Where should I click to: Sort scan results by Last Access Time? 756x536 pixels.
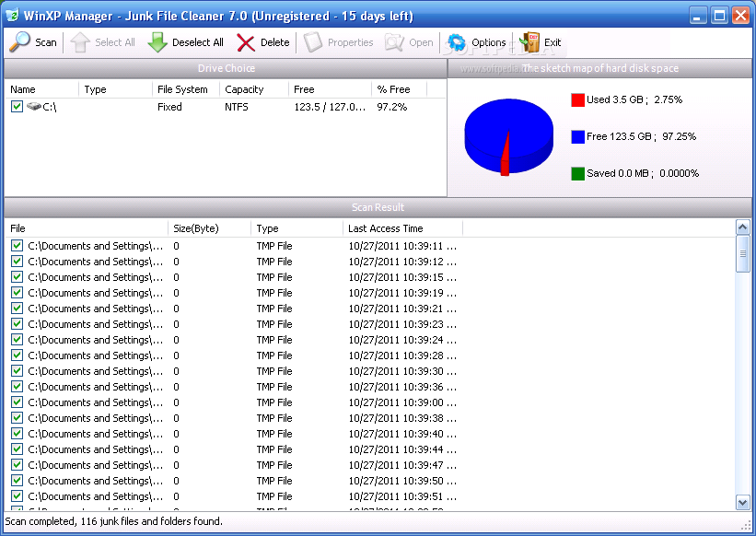[402, 228]
